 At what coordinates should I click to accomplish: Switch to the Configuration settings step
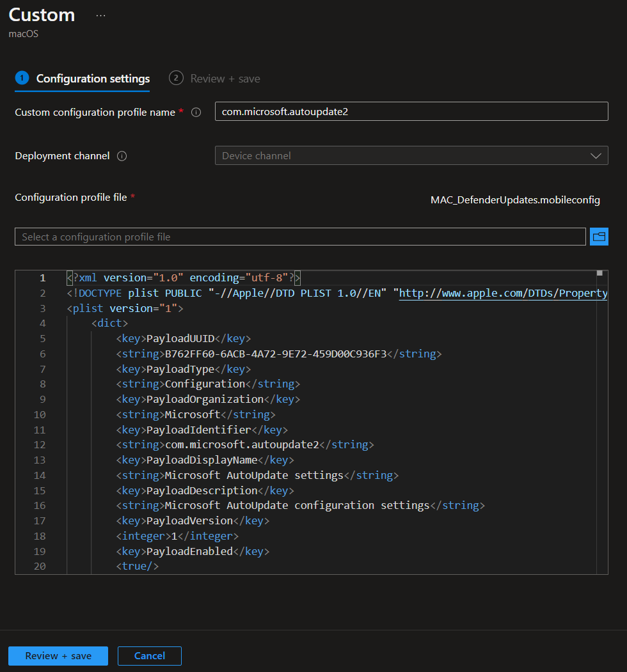(x=93, y=79)
